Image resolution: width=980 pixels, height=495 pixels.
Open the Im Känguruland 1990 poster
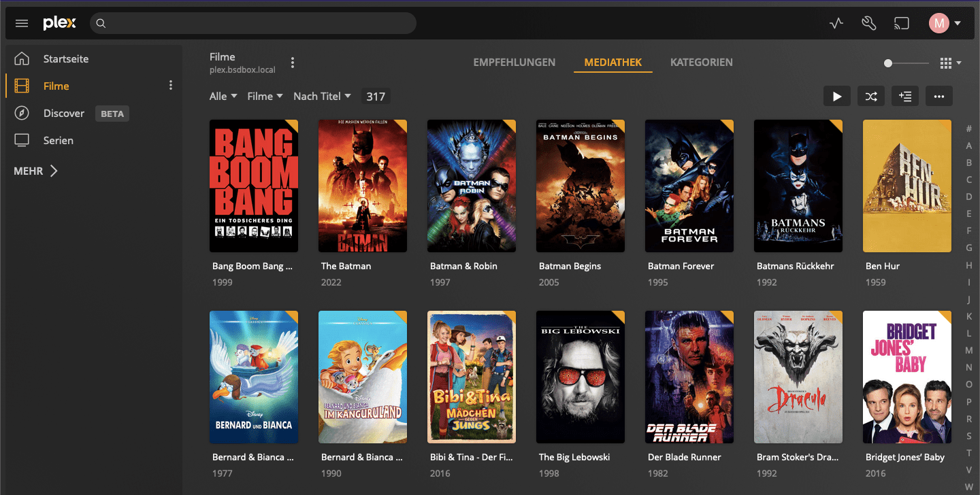click(363, 377)
